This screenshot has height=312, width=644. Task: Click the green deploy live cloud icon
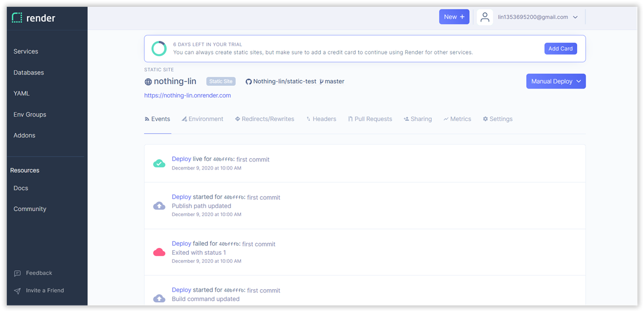159,163
